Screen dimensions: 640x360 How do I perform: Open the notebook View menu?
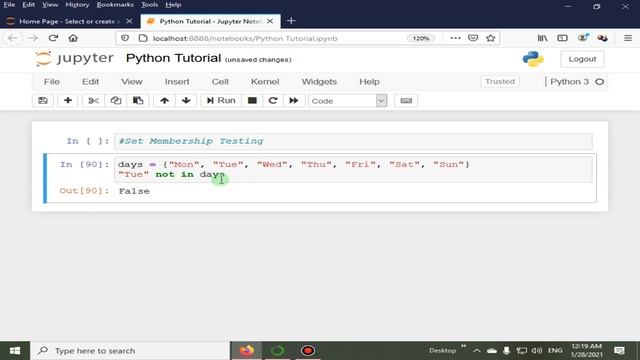click(131, 82)
